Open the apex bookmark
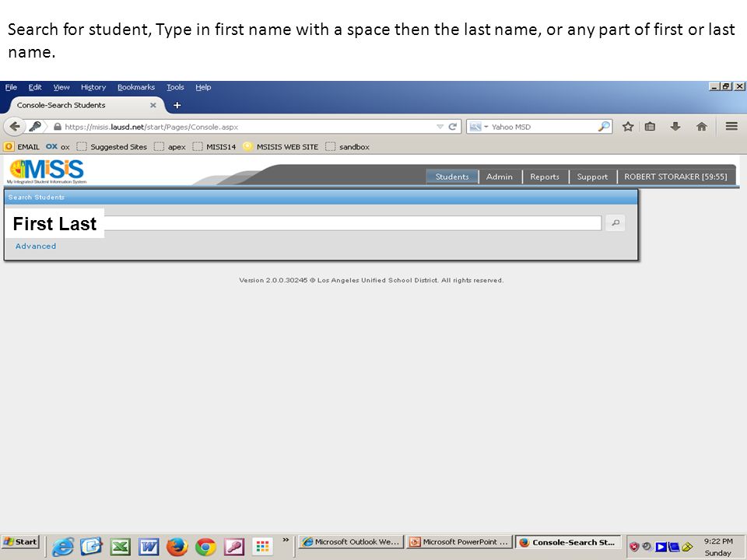This screenshot has height=560, width=747. tap(170, 147)
